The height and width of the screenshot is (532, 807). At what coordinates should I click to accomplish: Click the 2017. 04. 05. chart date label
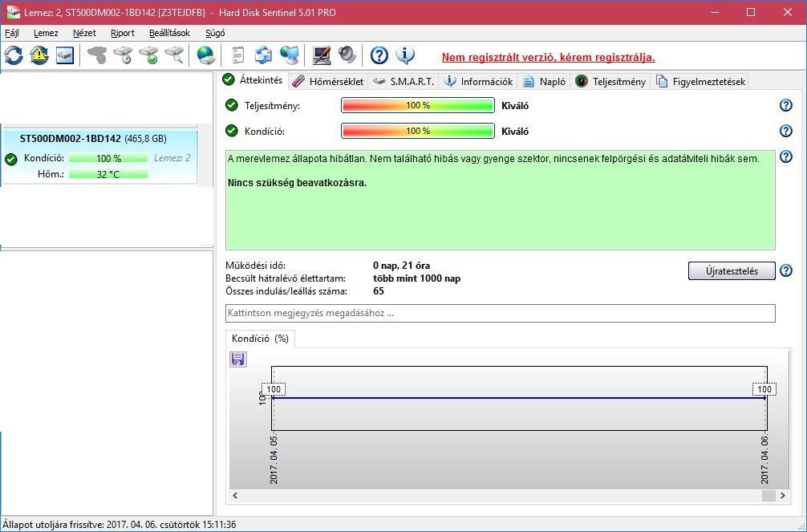pyautogui.click(x=274, y=460)
